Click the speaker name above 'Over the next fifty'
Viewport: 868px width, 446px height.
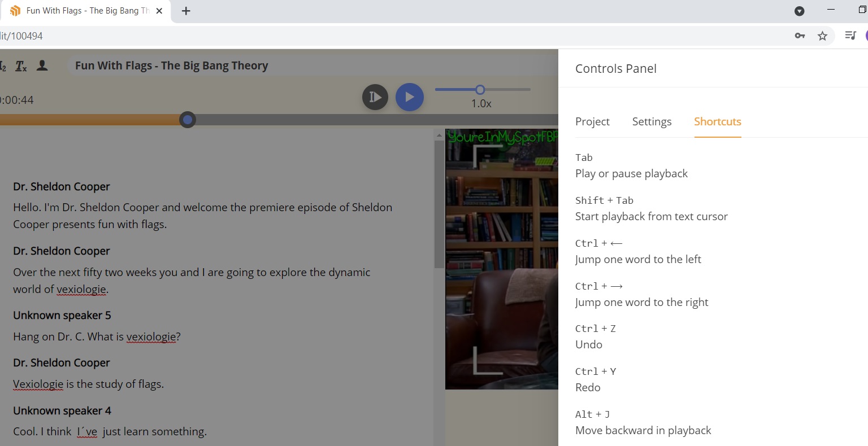[x=62, y=251]
